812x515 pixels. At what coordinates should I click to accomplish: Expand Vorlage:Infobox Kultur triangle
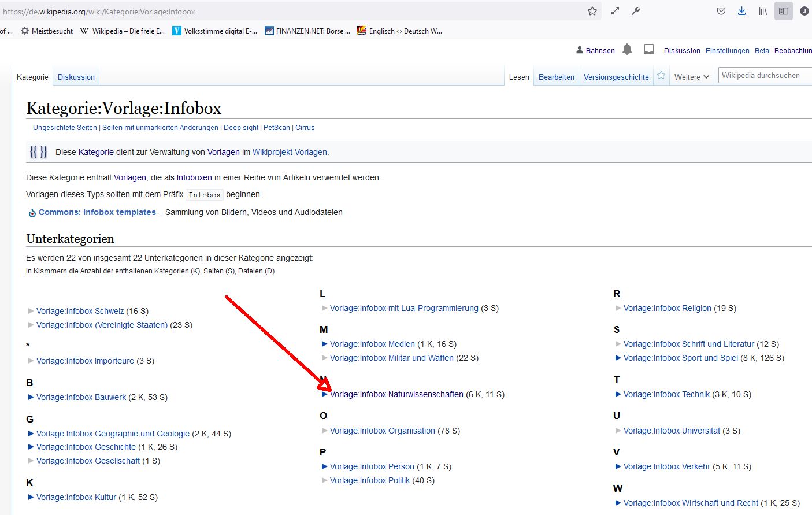click(x=31, y=497)
